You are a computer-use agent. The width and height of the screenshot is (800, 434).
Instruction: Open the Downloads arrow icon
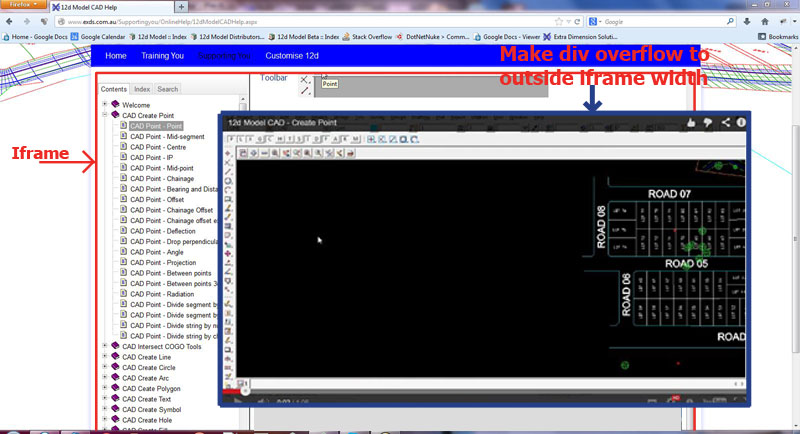point(747,21)
